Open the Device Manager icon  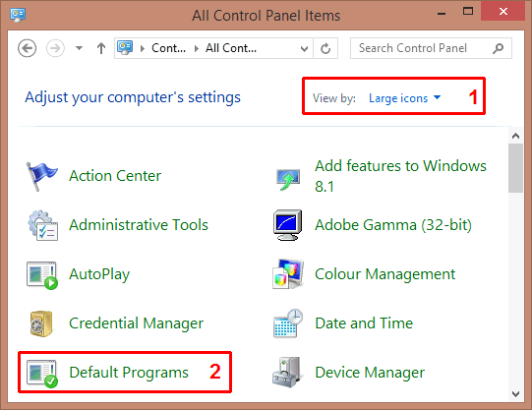287,373
